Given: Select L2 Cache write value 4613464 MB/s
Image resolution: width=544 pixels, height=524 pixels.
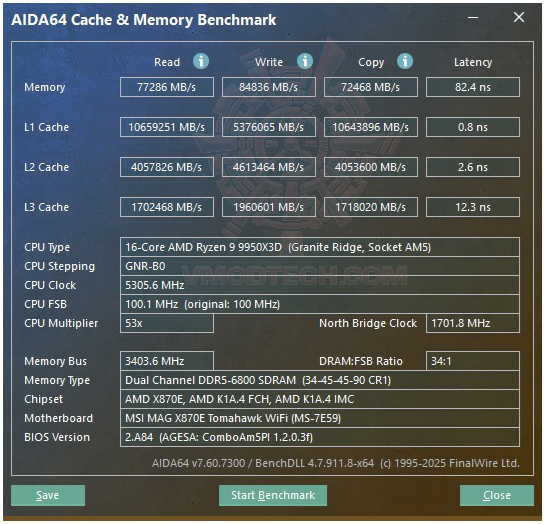Looking at the screenshot, I should tap(269, 167).
